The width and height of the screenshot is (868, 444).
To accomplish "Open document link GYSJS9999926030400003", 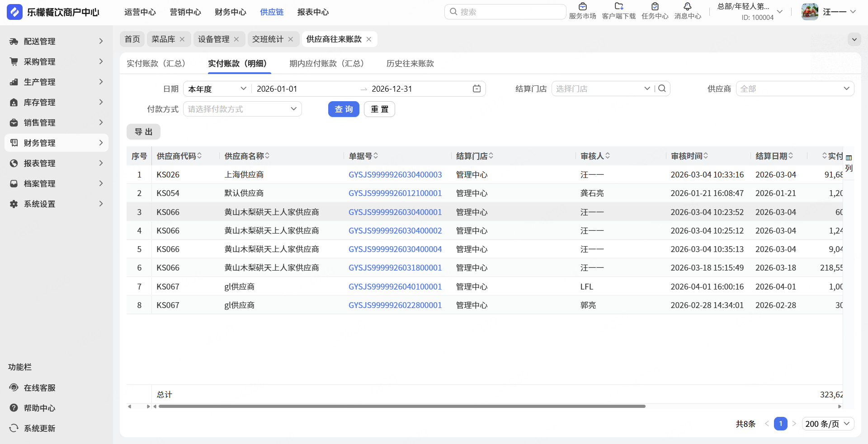I will pos(395,175).
